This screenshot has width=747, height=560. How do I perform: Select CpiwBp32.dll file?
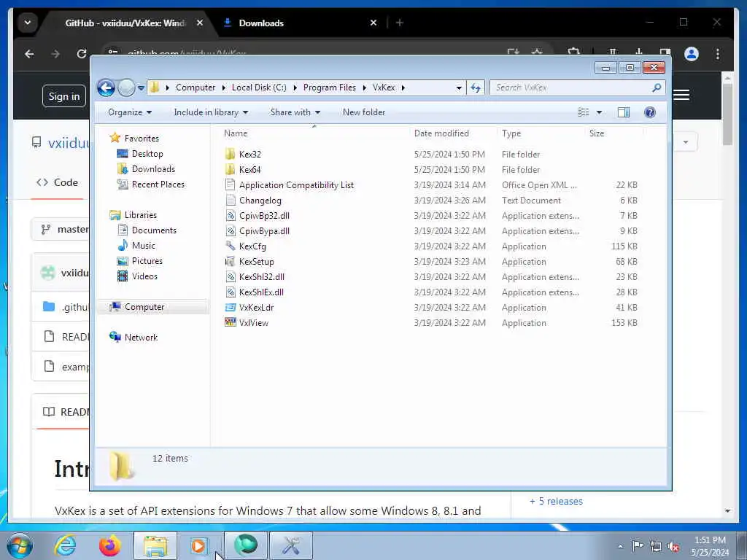(x=264, y=216)
